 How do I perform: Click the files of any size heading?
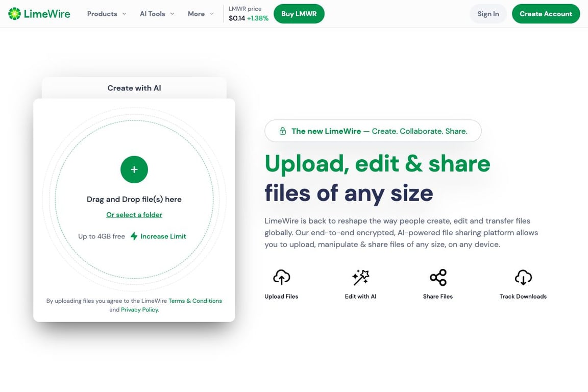349,193
